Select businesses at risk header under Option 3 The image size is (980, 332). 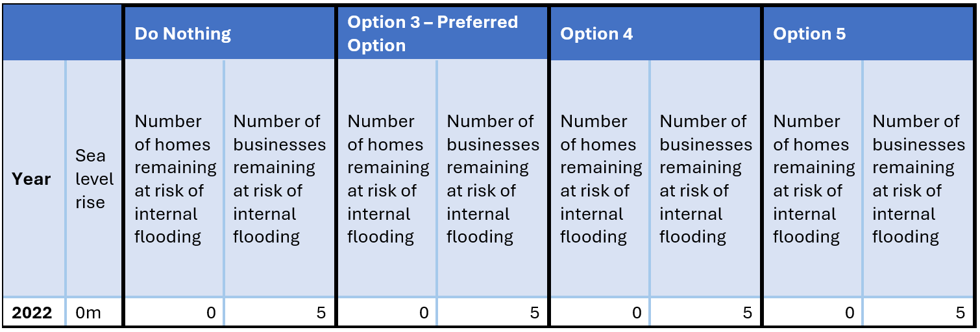click(493, 179)
